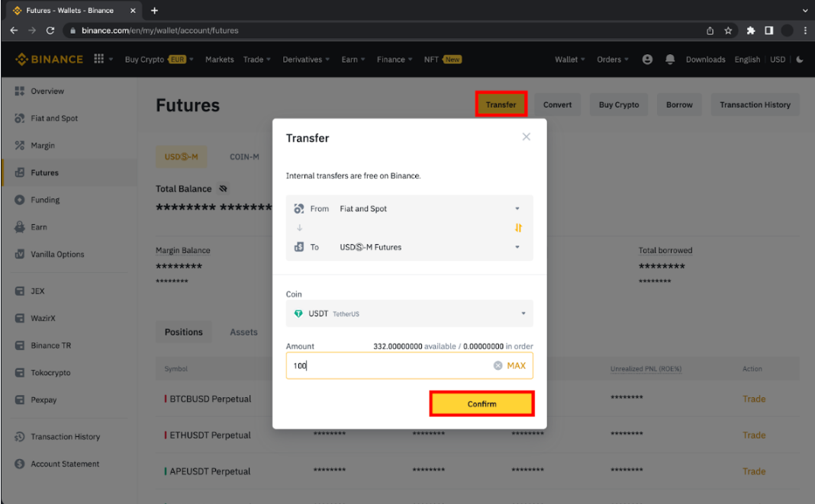Viewport: 815px width, 504px height.
Task: Click the browser back arrow
Action: (14, 30)
